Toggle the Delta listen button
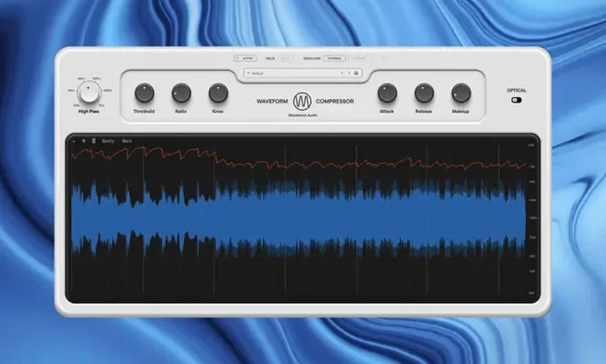606x364 pixels. click(286, 58)
